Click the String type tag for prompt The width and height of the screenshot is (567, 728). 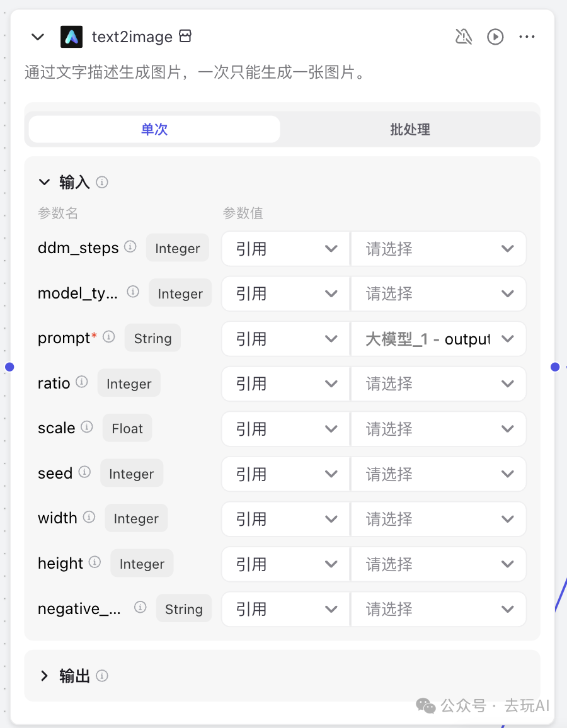coord(153,338)
